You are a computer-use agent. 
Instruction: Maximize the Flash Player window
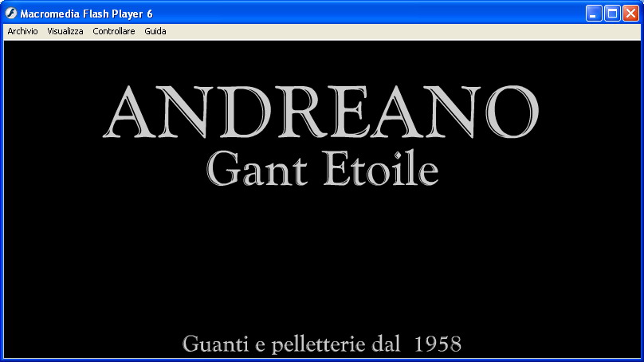[612, 14]
